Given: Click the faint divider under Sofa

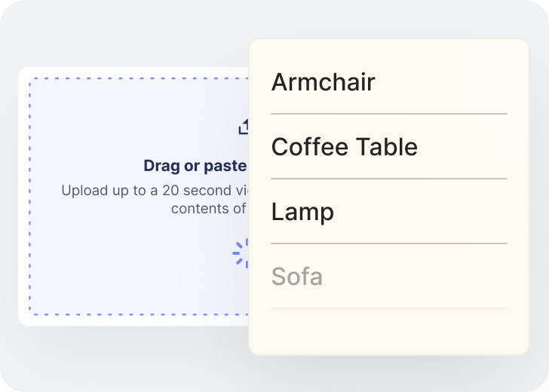Looking at the screenshot, I should pos(388,308).
